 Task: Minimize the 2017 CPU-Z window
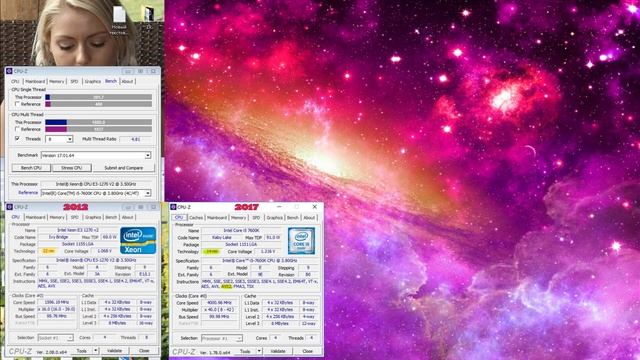(279, 207)
